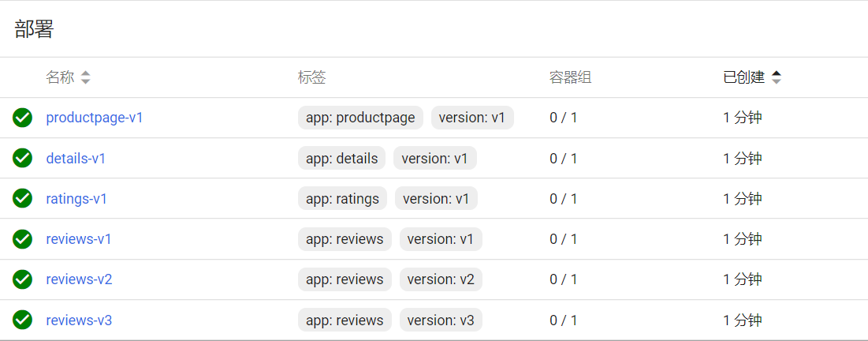The height and width of the screenshot is (341, 868).
Task: Click green status checkmark for reviews-v2
Action: pos(22,279)
